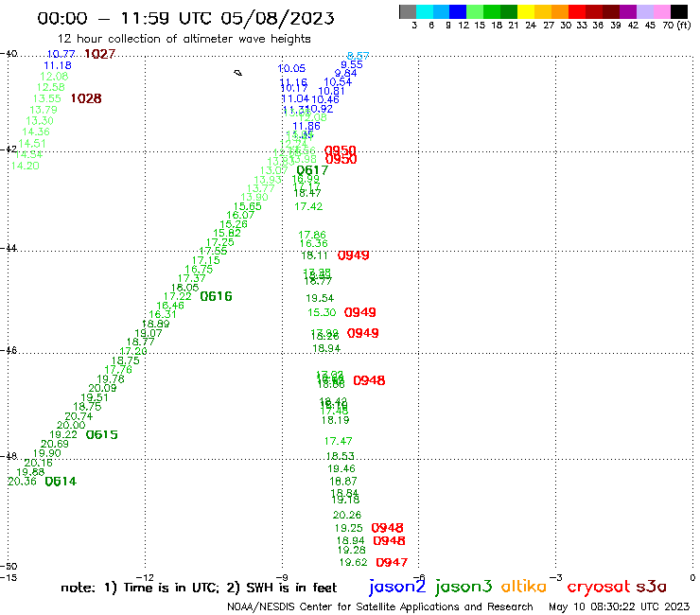Click the wave height value '17.22'
Image resolution: width=700 pixels, height=615 pixels.
(x=177, y=296)
